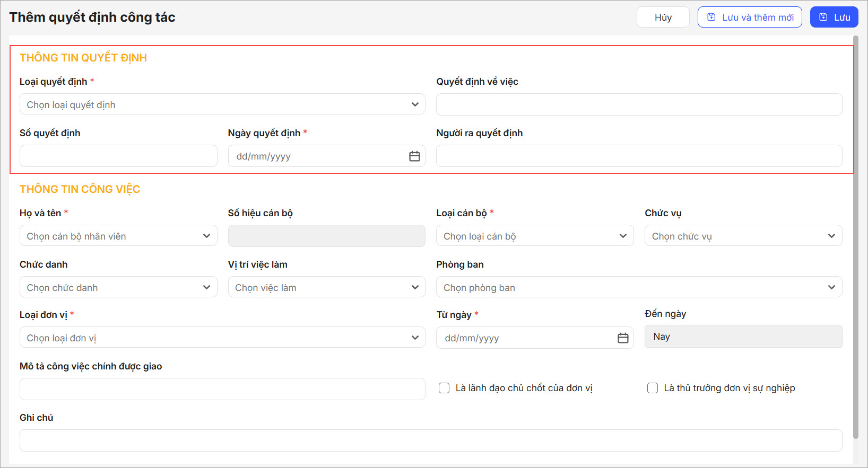Image resolution: width=868 pixels, height=468 pixels.
Task: Click into the Số quyết định input
Action: [118, 156]
